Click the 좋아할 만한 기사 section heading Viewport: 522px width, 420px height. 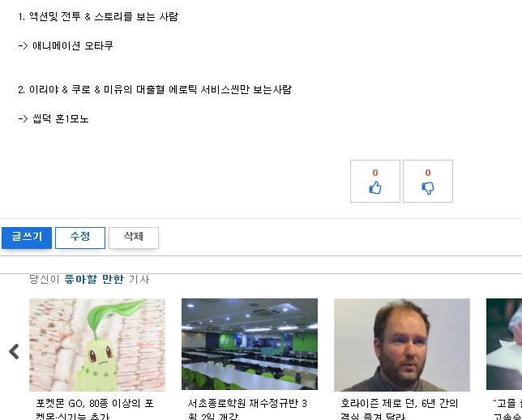(x=89, y=279)
